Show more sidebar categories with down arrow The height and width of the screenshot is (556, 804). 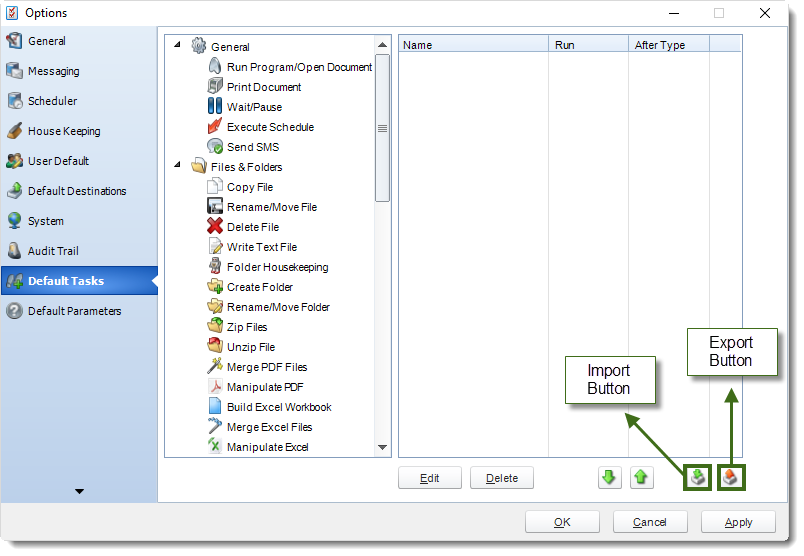(x=79, y=491)
